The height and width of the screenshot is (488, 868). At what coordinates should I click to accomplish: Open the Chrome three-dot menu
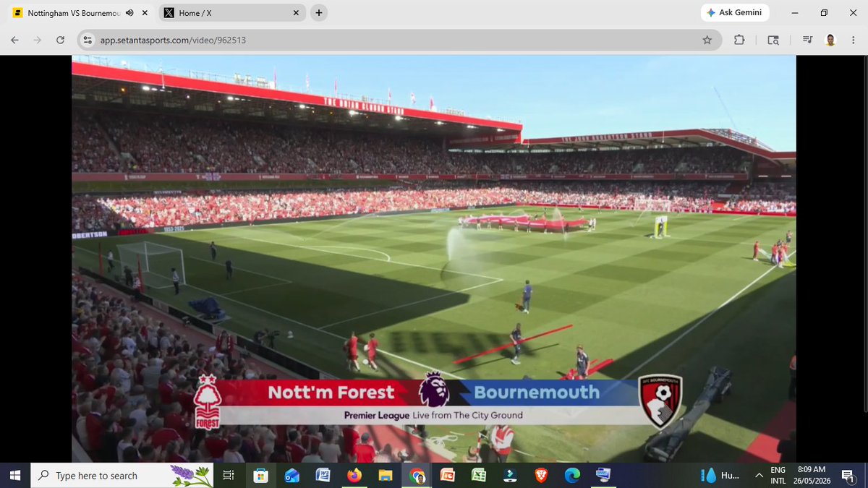854,40
